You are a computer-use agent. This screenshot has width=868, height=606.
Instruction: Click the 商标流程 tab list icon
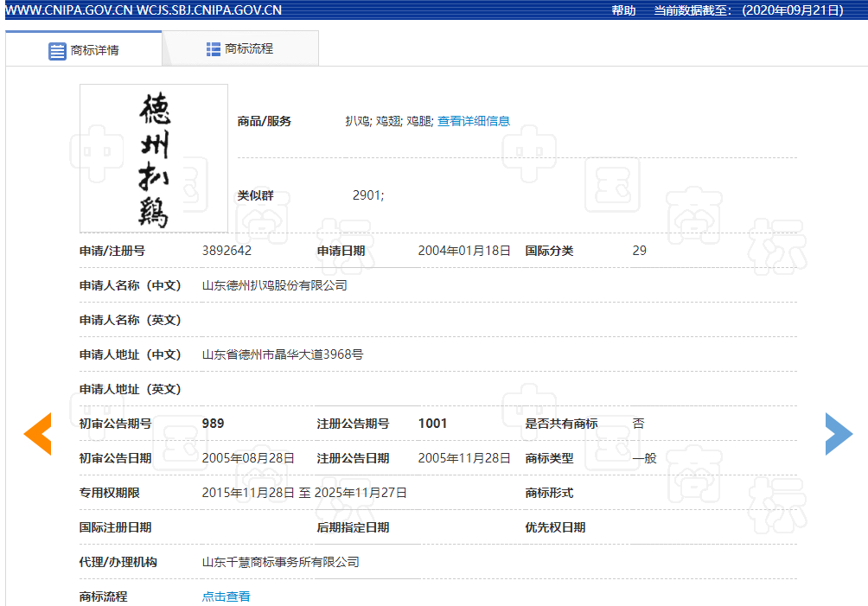coord(214,49)
